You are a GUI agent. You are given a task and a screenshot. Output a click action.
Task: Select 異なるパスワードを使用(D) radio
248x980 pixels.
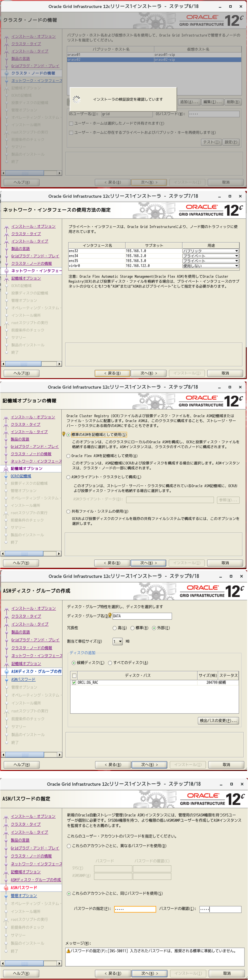click(69, 846)
